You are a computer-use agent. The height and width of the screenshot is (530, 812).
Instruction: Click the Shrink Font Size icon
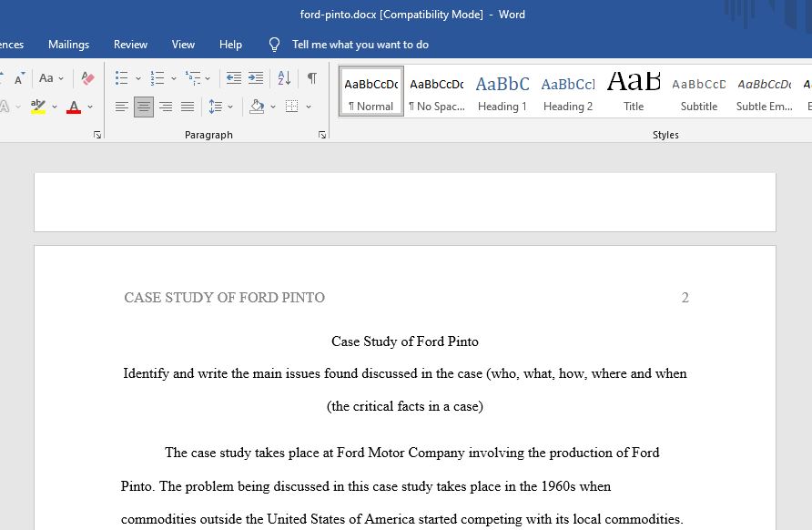19,78
